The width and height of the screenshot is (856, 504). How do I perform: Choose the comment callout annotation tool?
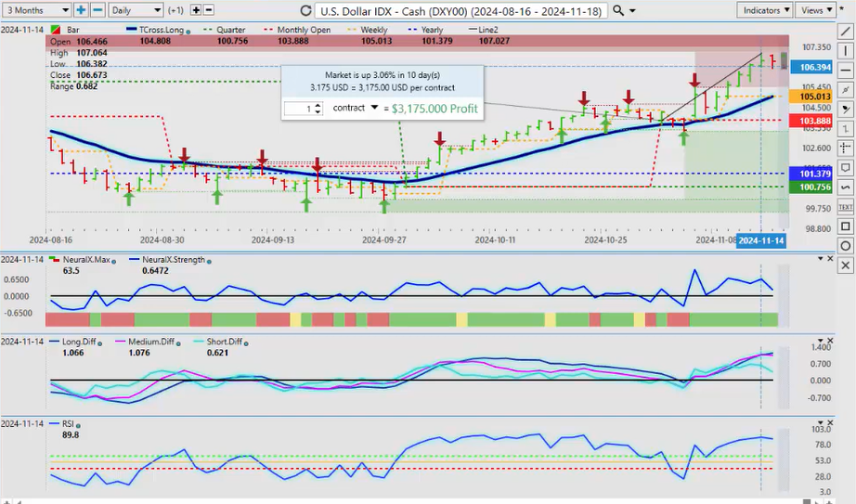[x=845, y=168]
